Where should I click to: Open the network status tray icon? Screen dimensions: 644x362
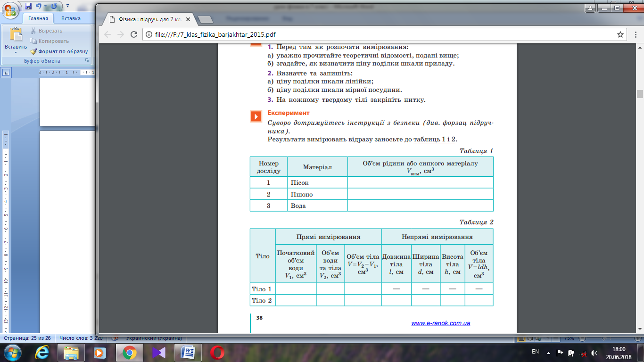pyautogui.click(x=583, y=353)
